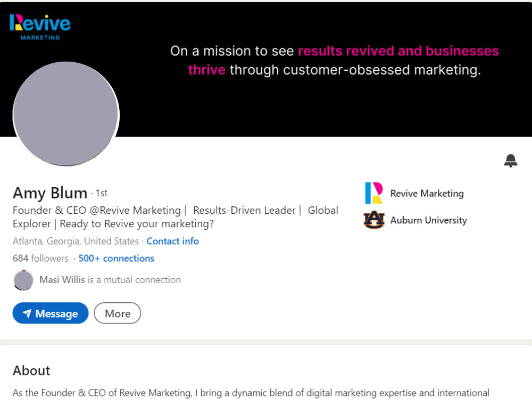
Task: Click the About section heading
Action: click(x=31, y=370)
